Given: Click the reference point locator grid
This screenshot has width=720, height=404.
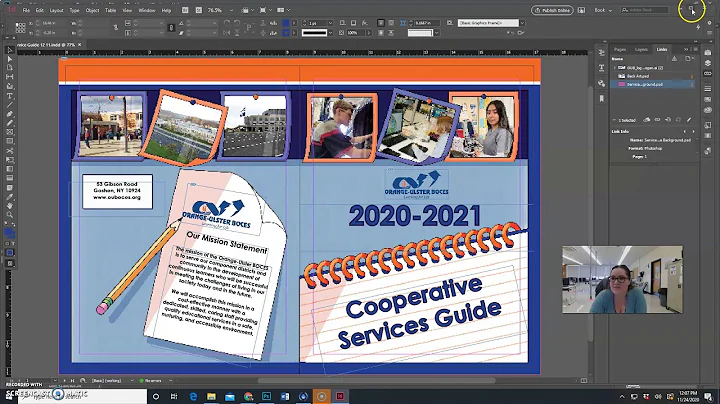Looking at the screenshot, I should (20, 28).
